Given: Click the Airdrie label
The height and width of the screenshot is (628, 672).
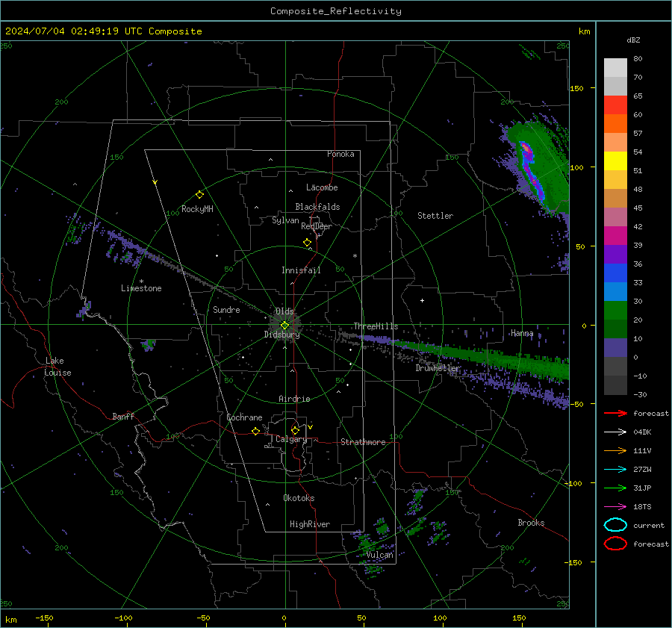Looking at the screenshot, I should [294, 399].
